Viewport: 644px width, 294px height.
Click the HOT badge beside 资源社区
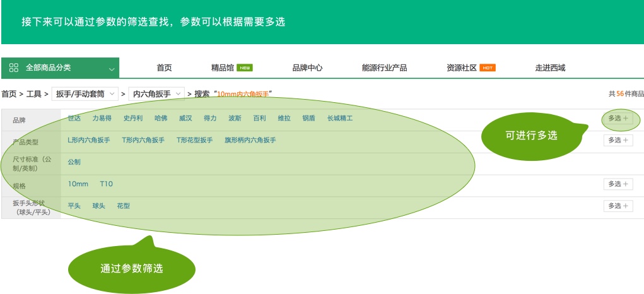pyautogui.click(x=488, y=68)
